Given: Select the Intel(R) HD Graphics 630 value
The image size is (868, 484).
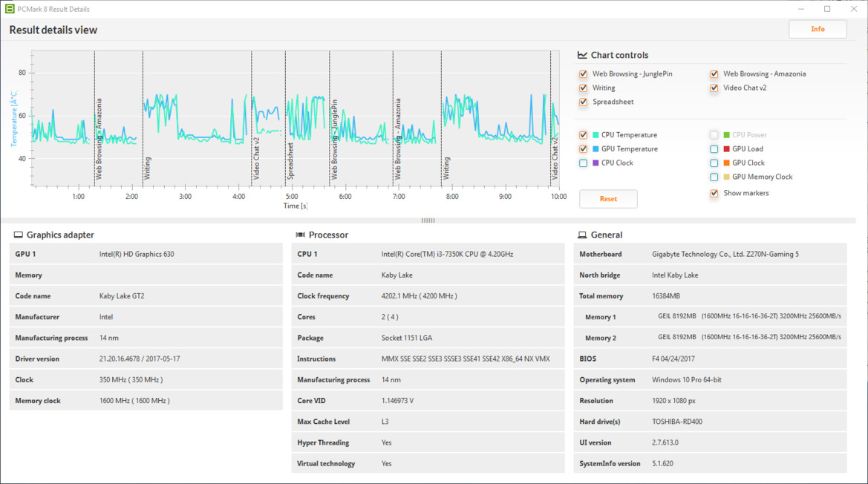Looking at the screenshot, I should pyautogui.click(x=137, y=255).
